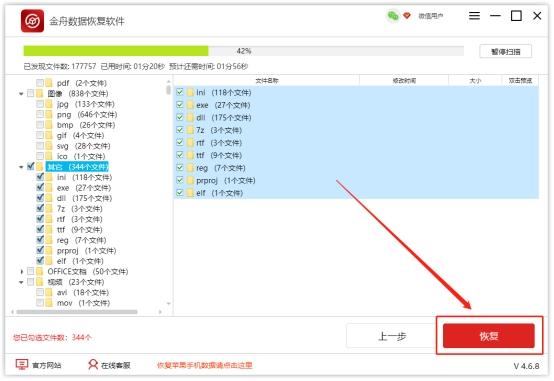Click folder icon of dll row in file list
This screenshot has width=554, height=381.
[190, 118]
